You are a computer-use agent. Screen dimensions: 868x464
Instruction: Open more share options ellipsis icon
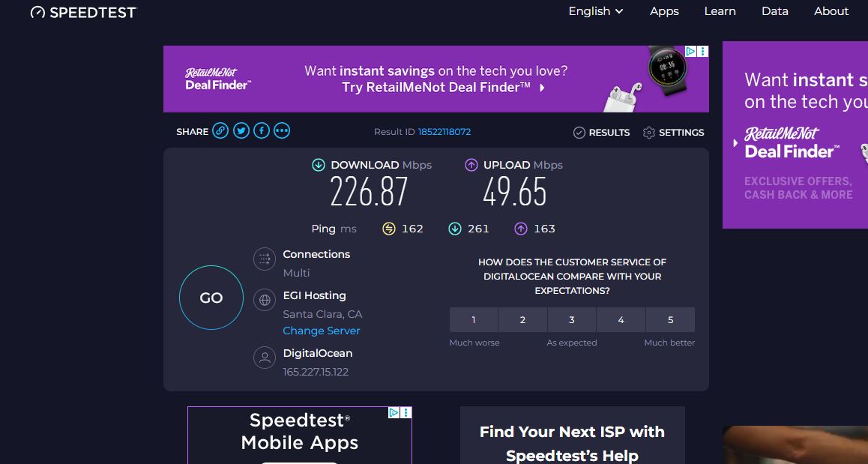pyautogui.click(x=282, y=130)
